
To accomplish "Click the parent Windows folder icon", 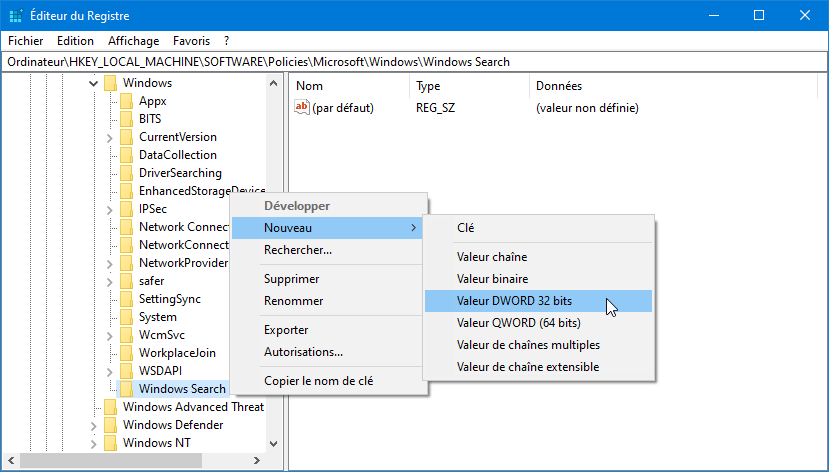I will [110, 83].
